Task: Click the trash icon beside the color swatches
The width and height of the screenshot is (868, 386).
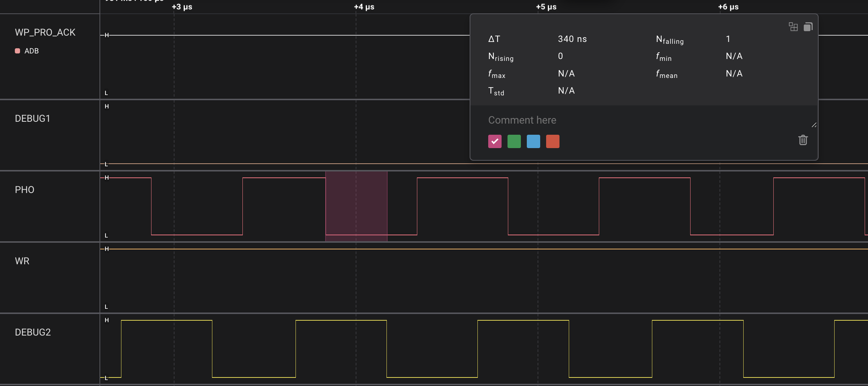Action: pos(803,140)
